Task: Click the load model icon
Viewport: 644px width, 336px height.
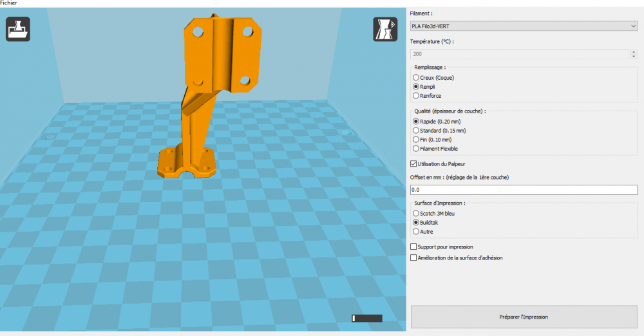Action: coord(18,29)
